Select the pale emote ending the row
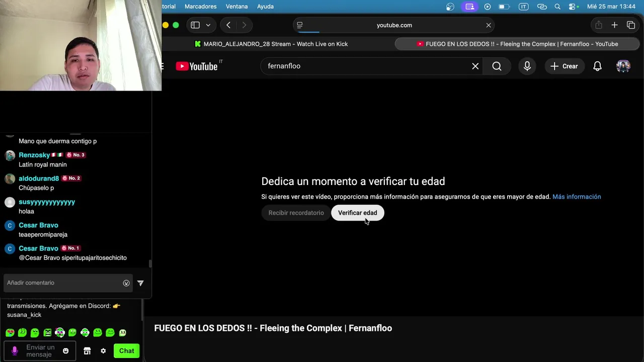The width and height of the screenshot is (644, 362). click(x=122, y=332)
